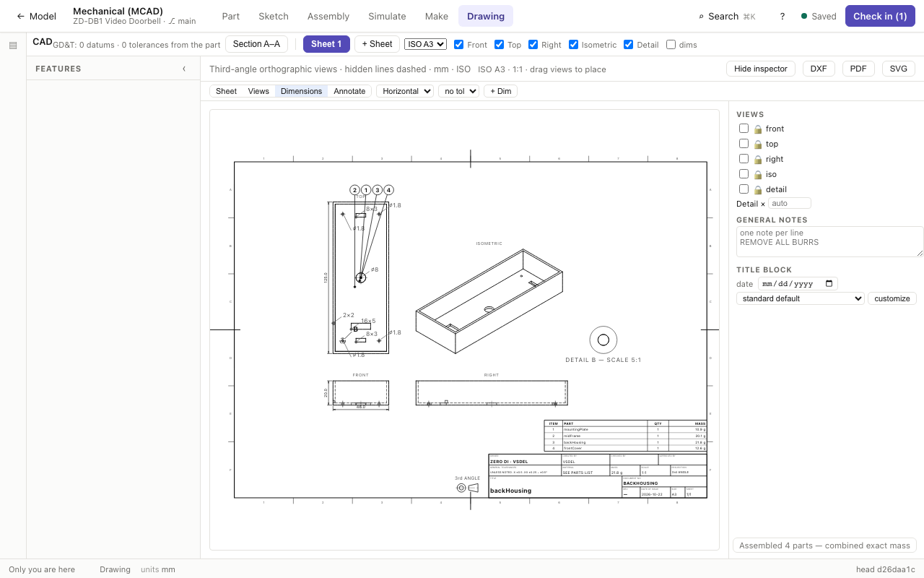
Task: Click the lock icon next to right view
Action: [x=758, y=160]
